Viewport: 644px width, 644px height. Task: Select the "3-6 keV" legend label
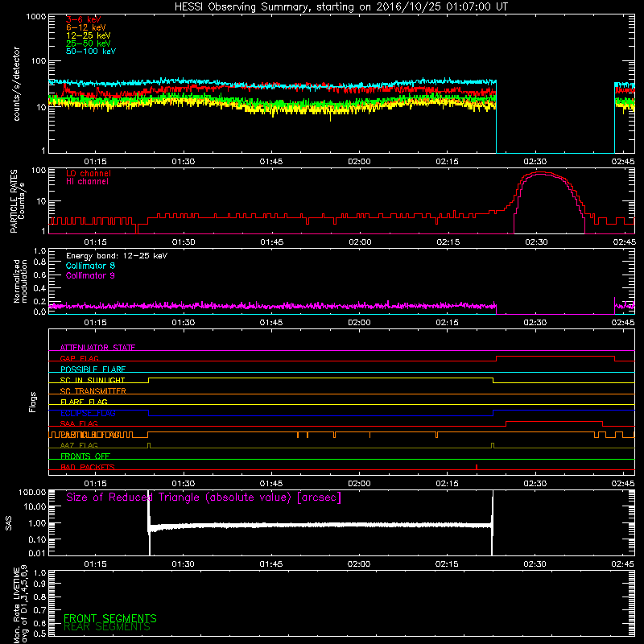coord(84,19)
